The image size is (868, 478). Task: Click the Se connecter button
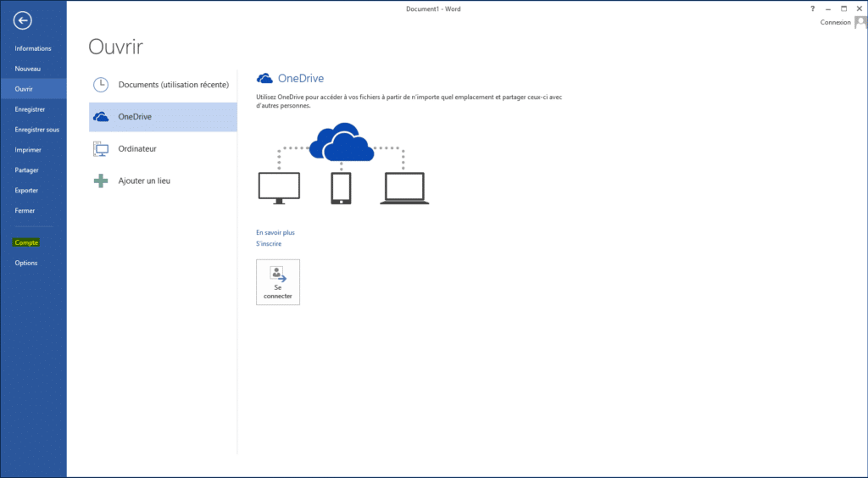tap(277, 282)
